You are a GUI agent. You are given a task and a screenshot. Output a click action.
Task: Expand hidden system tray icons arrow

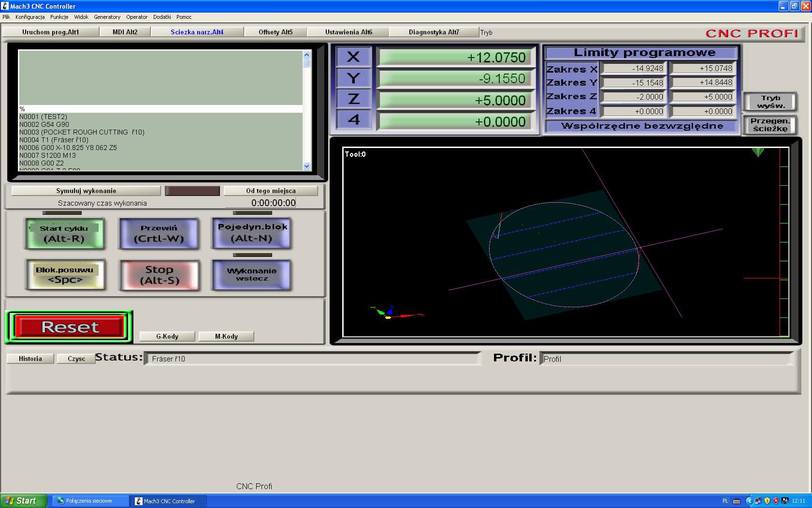coord(749,501)
